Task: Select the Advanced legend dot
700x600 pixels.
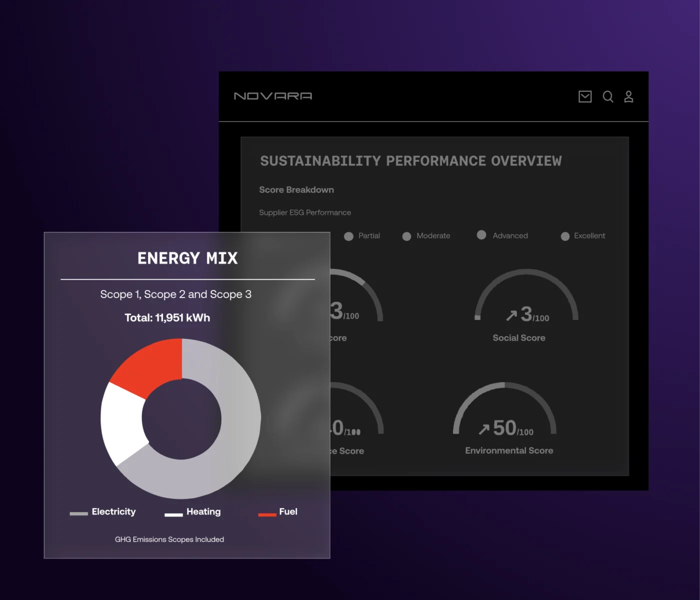Action: pos(481,235)
